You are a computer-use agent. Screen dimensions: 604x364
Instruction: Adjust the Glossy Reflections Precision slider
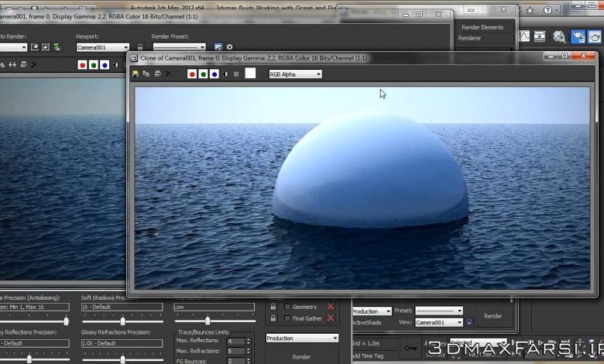coord(29,359)
